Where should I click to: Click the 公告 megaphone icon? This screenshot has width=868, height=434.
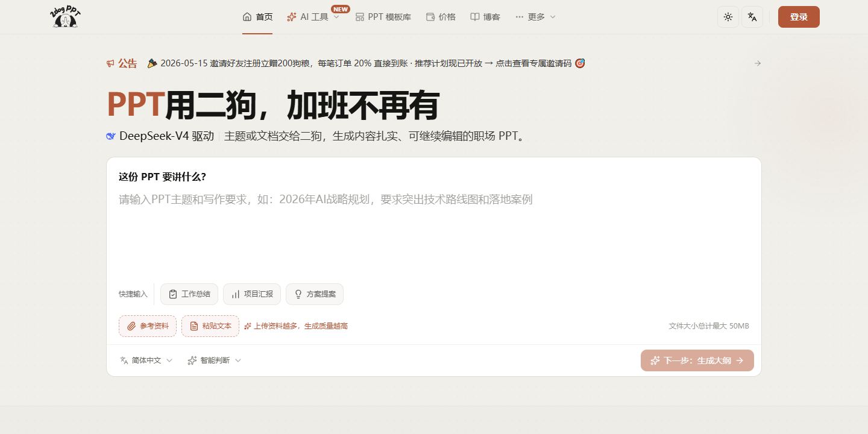[x=111, y=63]
